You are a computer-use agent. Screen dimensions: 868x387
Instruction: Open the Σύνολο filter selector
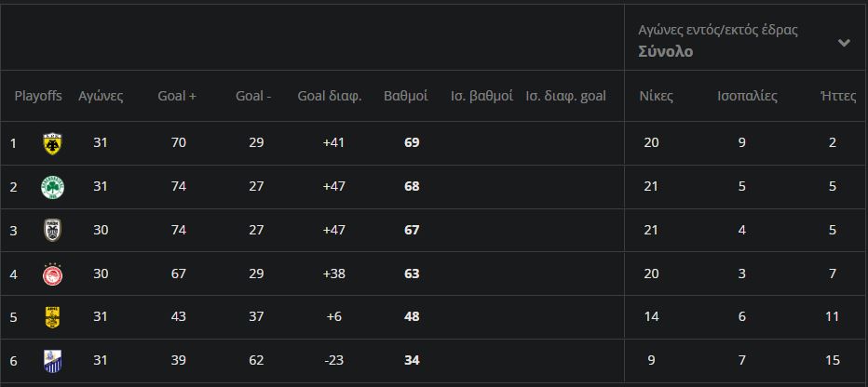(665, 52)
